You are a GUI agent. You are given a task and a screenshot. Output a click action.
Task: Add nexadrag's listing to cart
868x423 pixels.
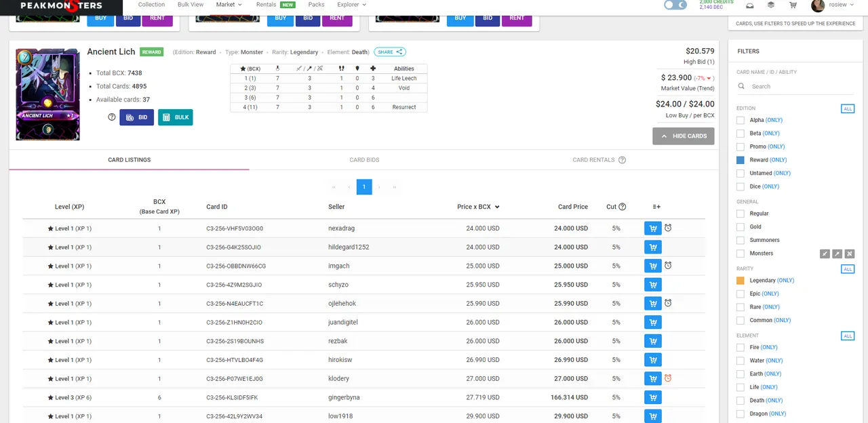(x=652, y=228)
